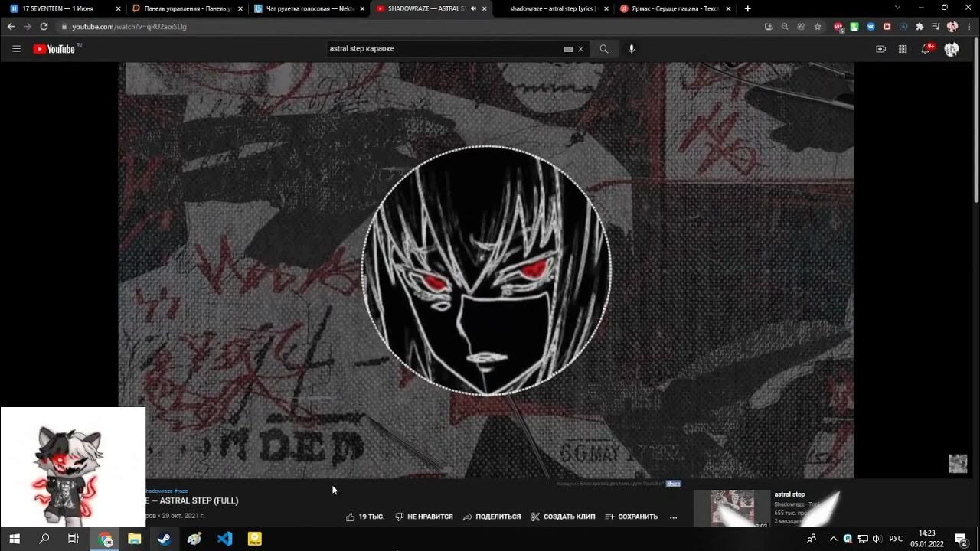This screenshot has width=980, height=551.
Task: Open YouTube create video icon
Action: [880, 49]
